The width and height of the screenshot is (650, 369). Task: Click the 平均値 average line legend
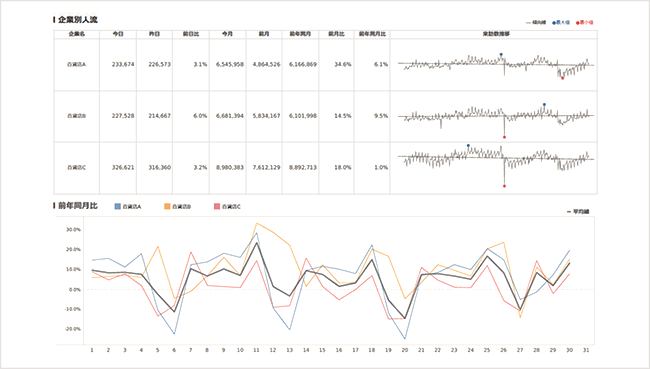578,211
